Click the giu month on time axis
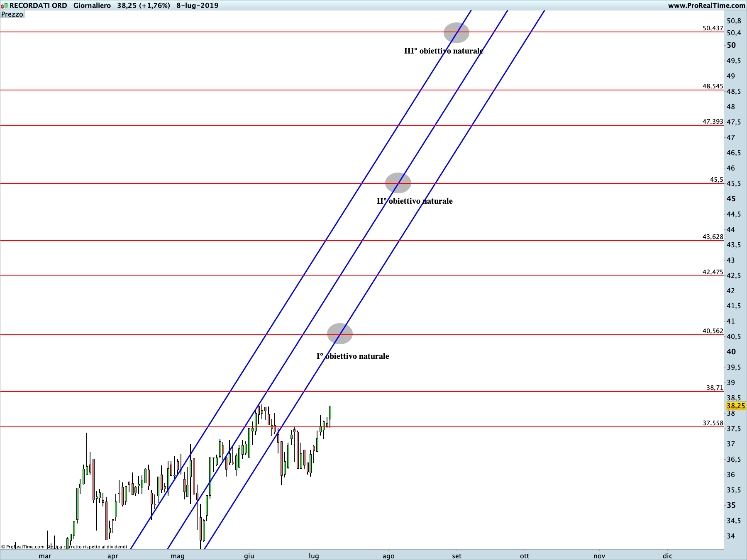747x560 pixels. click(x=249, y=556)
